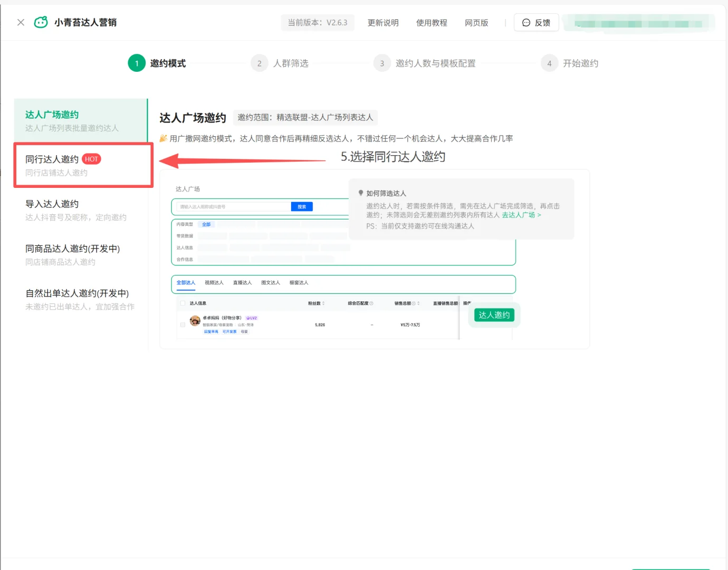Click the 卓卓妈妈 avatar thumbnail
This screenshot has height=570, width=728.
195,321
